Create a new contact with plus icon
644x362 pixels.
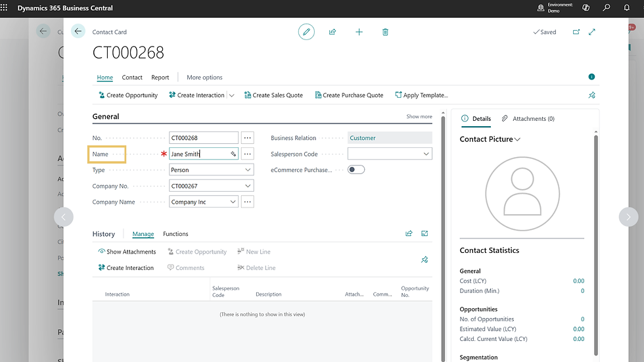click(359, 32)
